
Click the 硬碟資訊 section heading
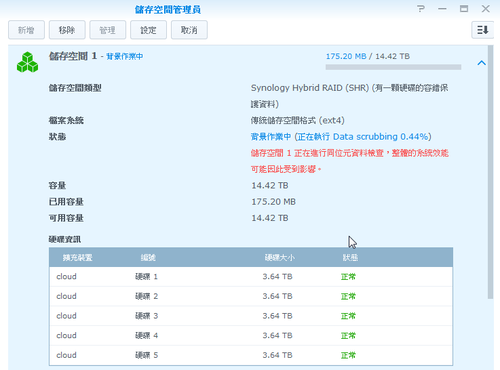pyautogui.click(x=65, y=239)
